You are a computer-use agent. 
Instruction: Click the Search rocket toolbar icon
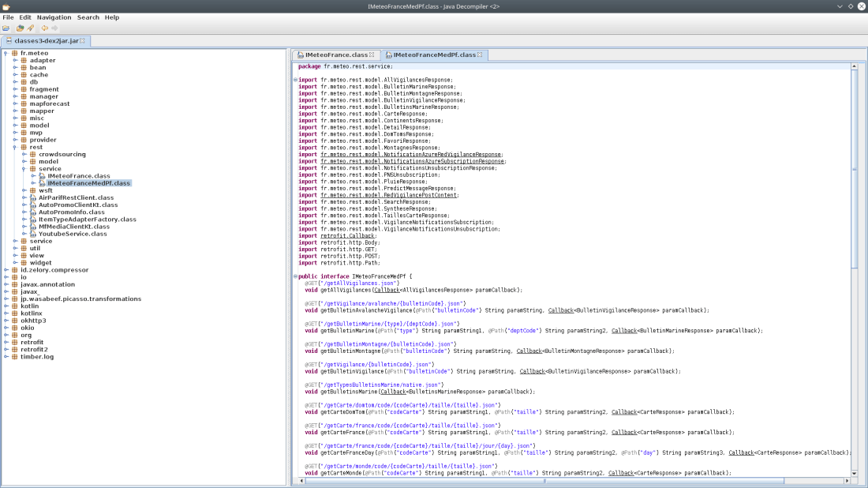click(x=31, y=28)
